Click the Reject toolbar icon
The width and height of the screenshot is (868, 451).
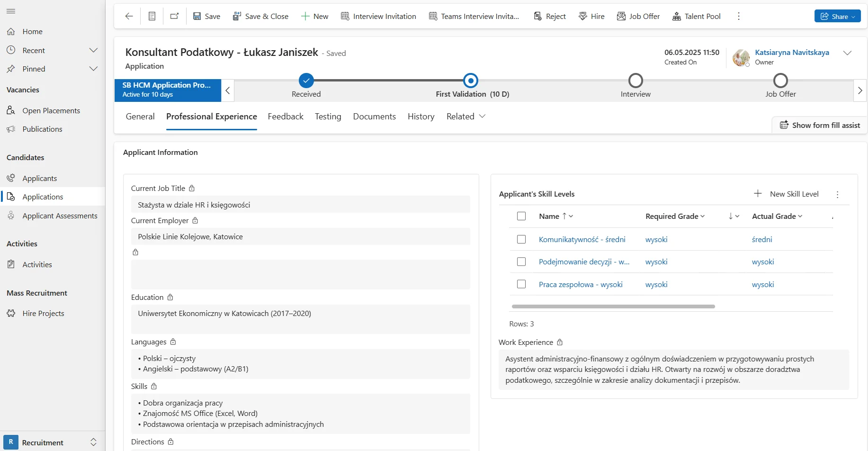pos(537,16)
